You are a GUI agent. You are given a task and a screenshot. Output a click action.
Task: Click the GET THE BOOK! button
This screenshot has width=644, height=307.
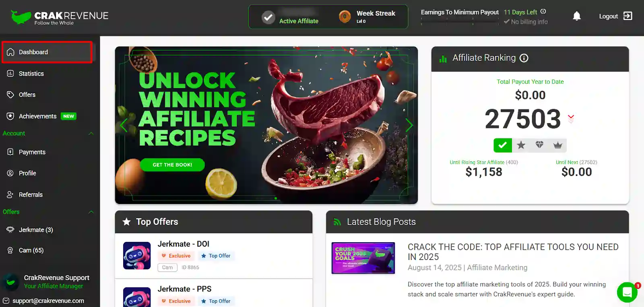172,165
